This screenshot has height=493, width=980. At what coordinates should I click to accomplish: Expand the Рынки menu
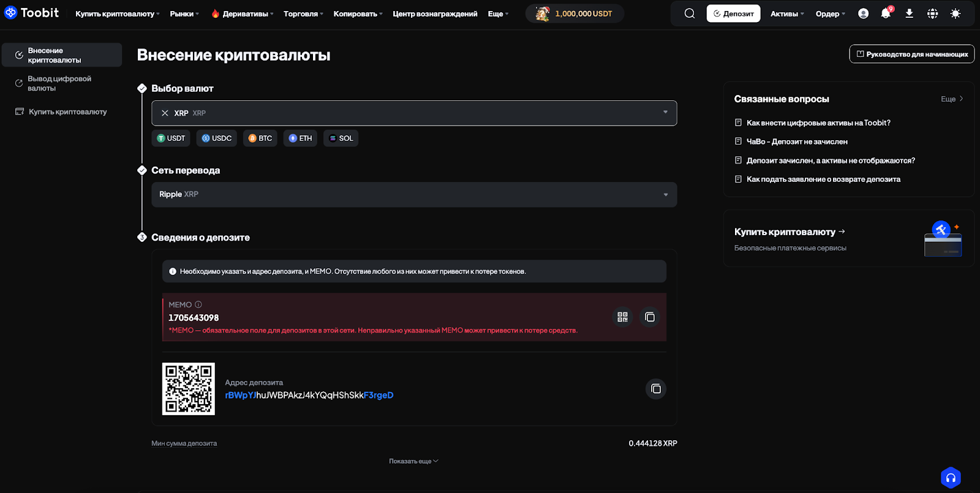tap(184, 13)
